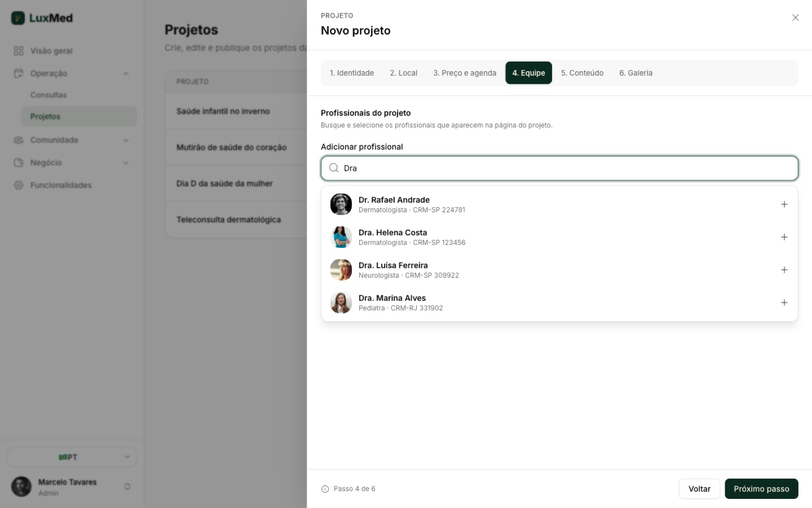Click Marcelo Tavares user name

click(x=67, y=482)
